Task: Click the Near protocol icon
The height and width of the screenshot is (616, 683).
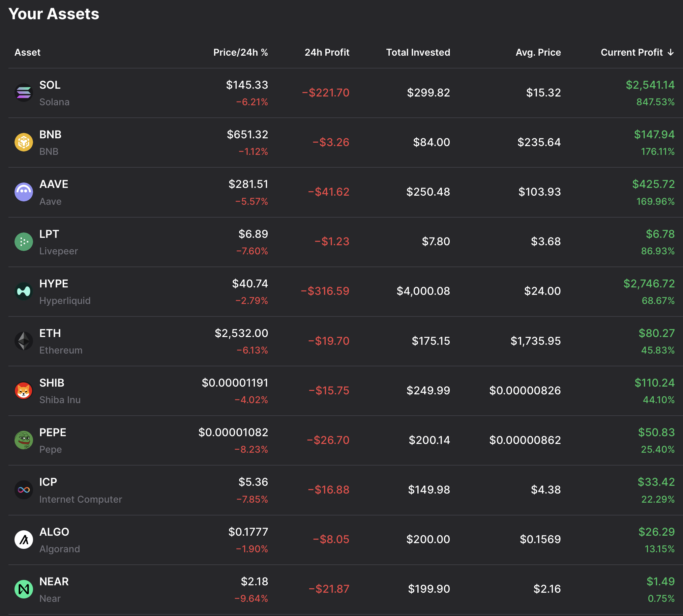Action: [x=24, y=589]
